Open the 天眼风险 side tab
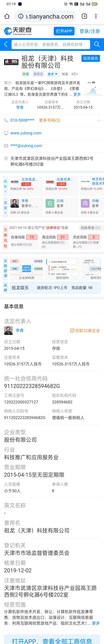 [5, 238]
